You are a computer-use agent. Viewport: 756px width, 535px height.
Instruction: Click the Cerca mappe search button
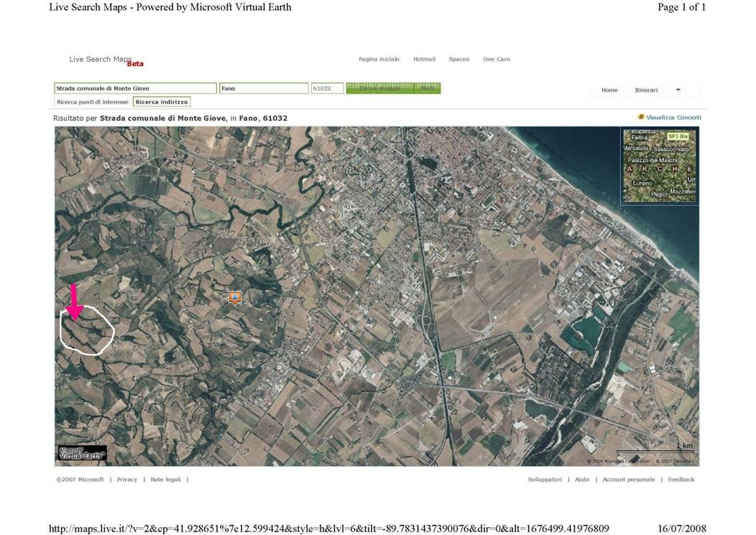(380, 88)
